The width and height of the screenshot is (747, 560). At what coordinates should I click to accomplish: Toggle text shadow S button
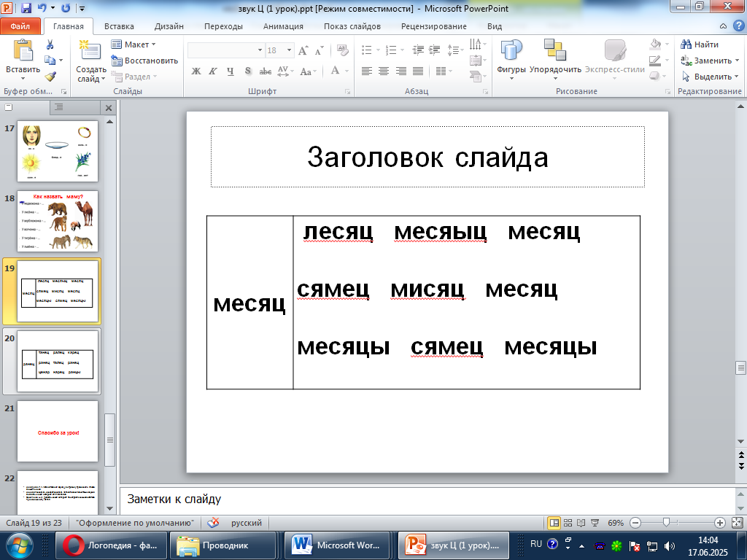pos(248,71)
